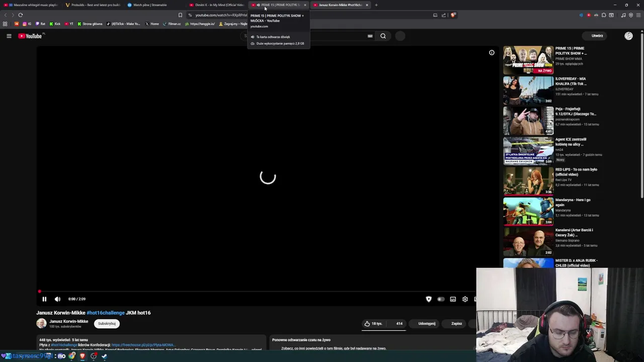
Task: Open ILOVEFRIDAY MIA KHALIFA recommended video
Action: point(528,90)
